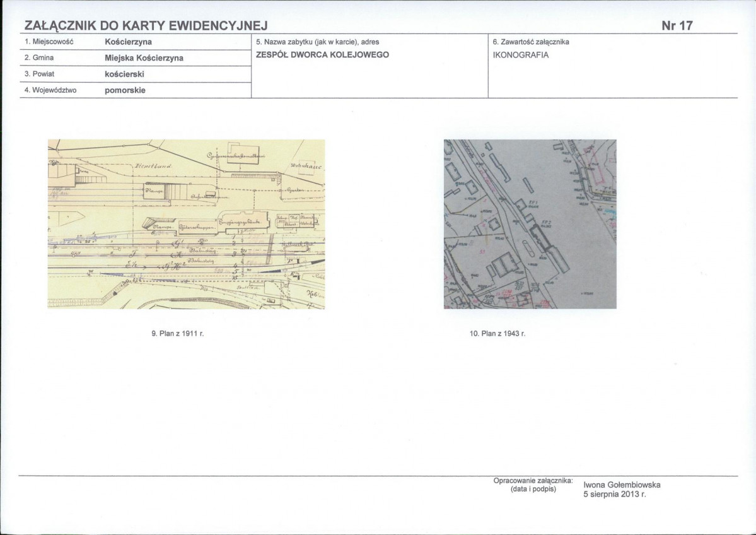
Task: Click the Województwo value "pomorskie"
Action: 125,91
